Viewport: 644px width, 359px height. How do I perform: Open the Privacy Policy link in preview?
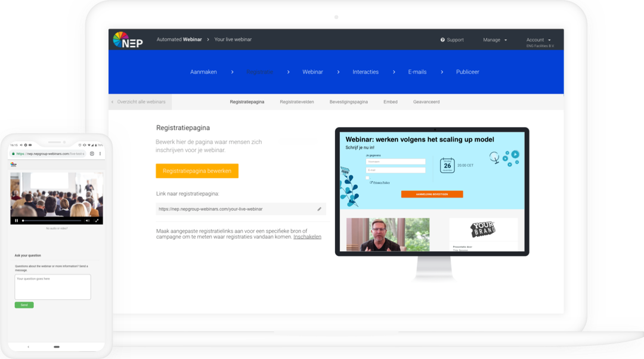click(382, 182)
